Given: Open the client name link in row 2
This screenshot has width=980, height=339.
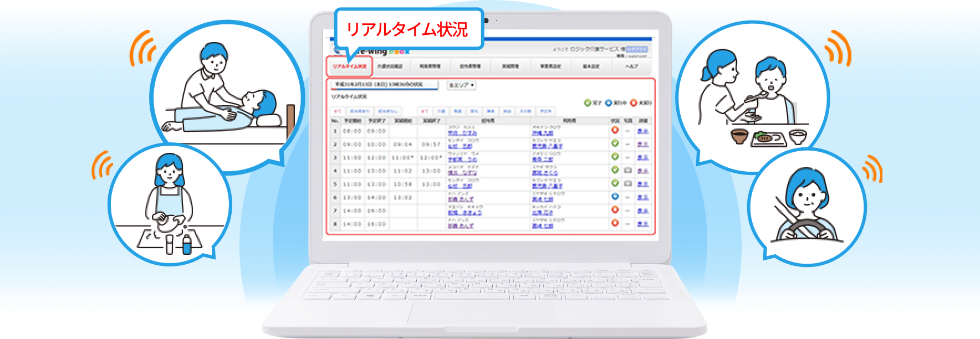Looking at the screenshot, I should point(547,146).
